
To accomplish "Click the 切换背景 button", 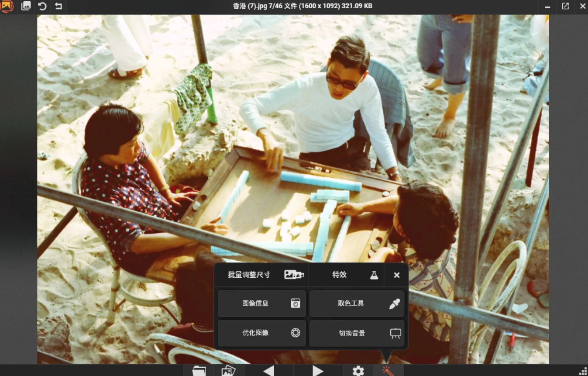I will (x=357, y=333).
